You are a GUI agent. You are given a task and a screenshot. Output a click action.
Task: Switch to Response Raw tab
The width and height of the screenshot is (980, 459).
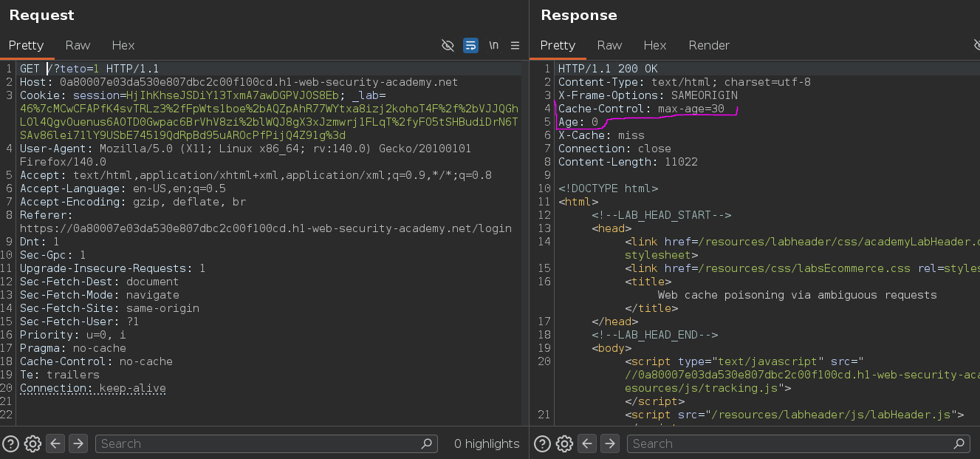pyautogui.click(x=609, y=45)
